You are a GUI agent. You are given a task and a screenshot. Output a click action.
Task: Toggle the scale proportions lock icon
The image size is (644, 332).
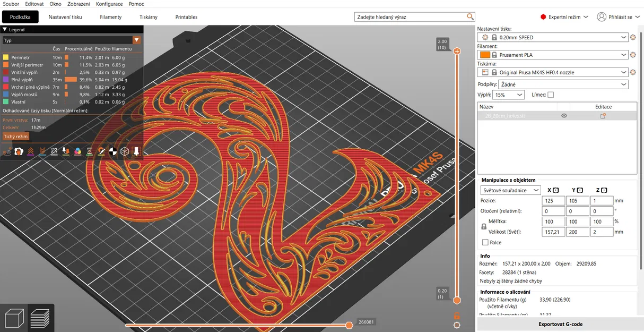(484, 226)
